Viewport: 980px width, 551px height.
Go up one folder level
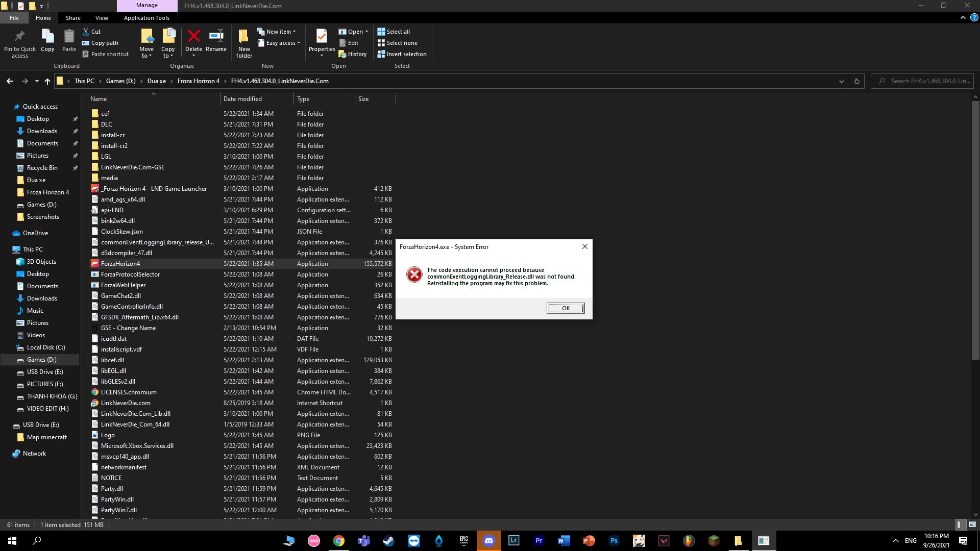(47, 81)
